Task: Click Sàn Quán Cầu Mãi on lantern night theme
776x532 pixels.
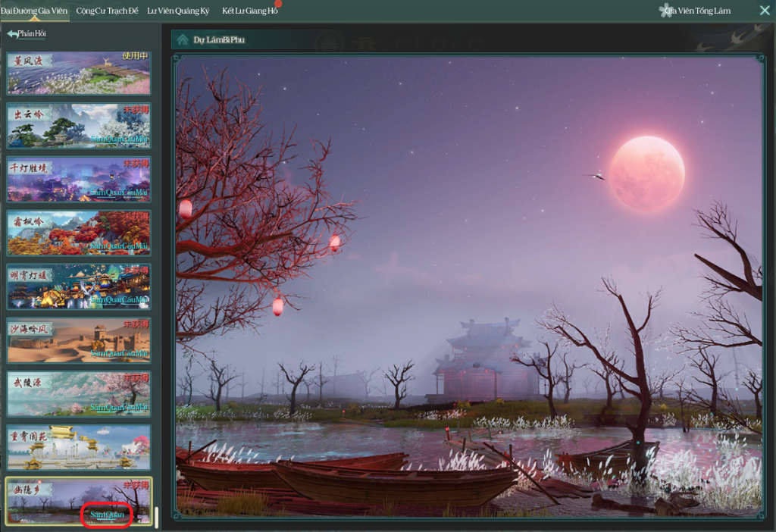Action: 119,300
